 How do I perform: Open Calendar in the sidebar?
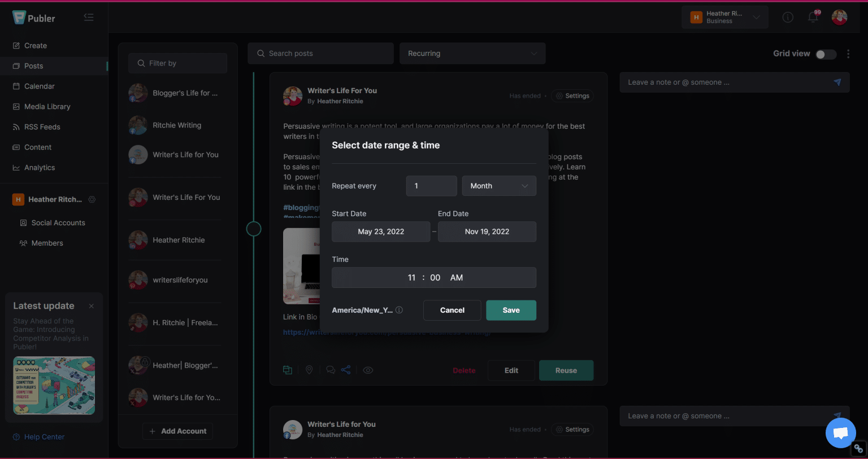click(40, 86)
